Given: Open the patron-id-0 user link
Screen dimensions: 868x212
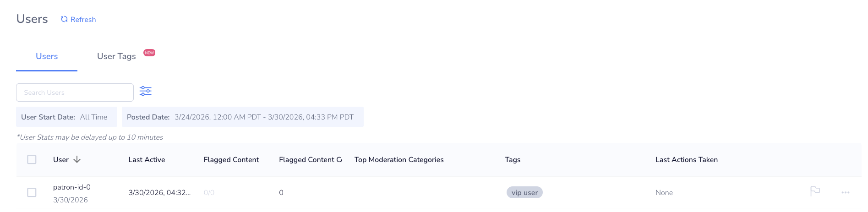Looking at the screenshot, I should (72, 187).
